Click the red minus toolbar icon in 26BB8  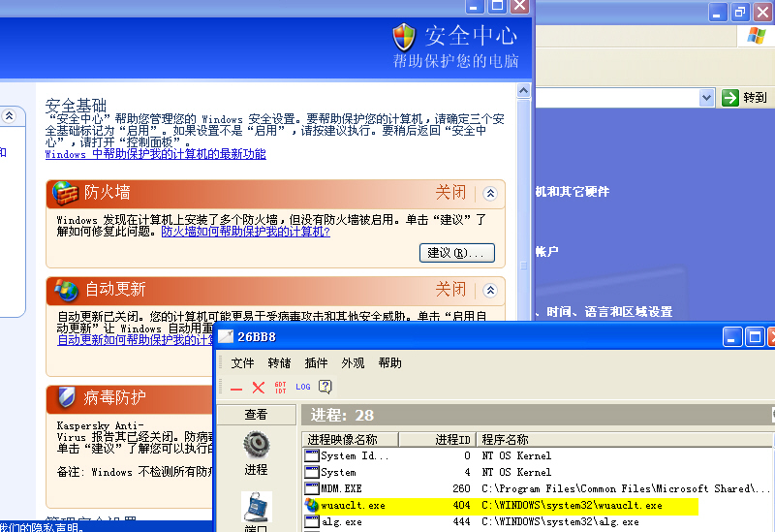pos(236,388)
